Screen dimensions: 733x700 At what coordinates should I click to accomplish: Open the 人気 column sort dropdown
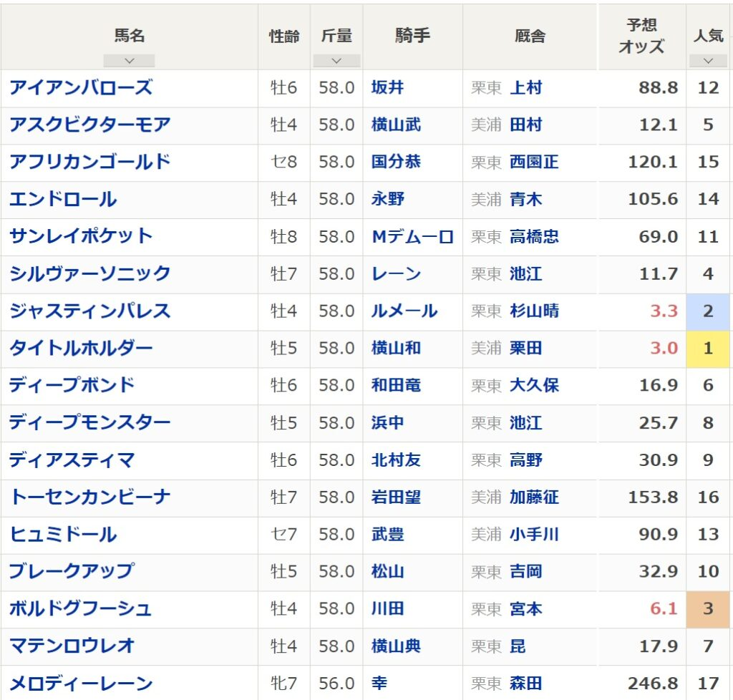pyautogui.click(x=708, y=61)
